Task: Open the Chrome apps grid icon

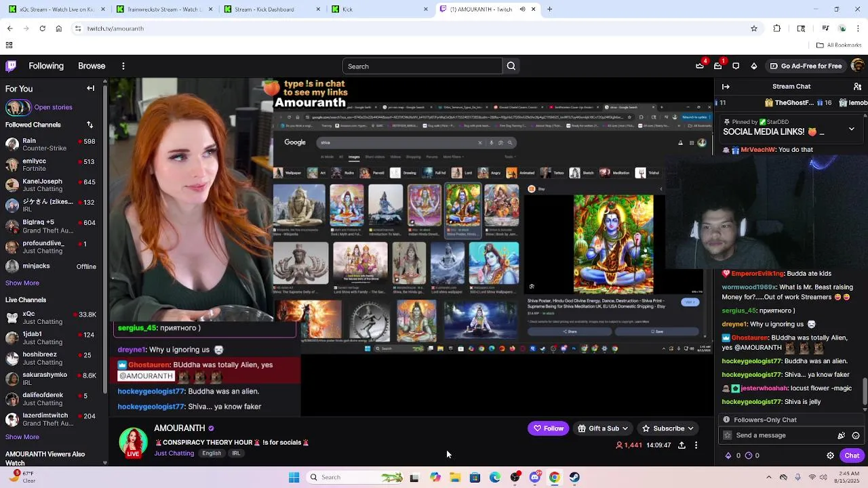Action: click(x=9, y=45)
